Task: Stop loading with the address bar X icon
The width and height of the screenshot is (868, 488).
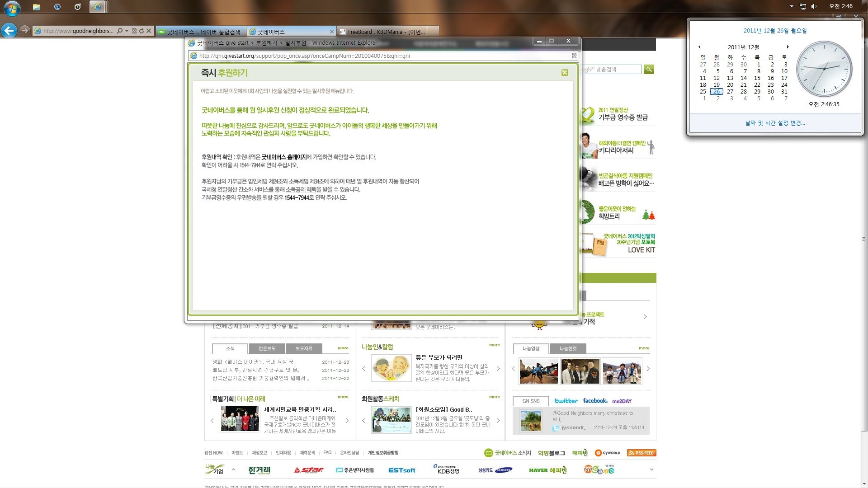Action: click(148, 31)
